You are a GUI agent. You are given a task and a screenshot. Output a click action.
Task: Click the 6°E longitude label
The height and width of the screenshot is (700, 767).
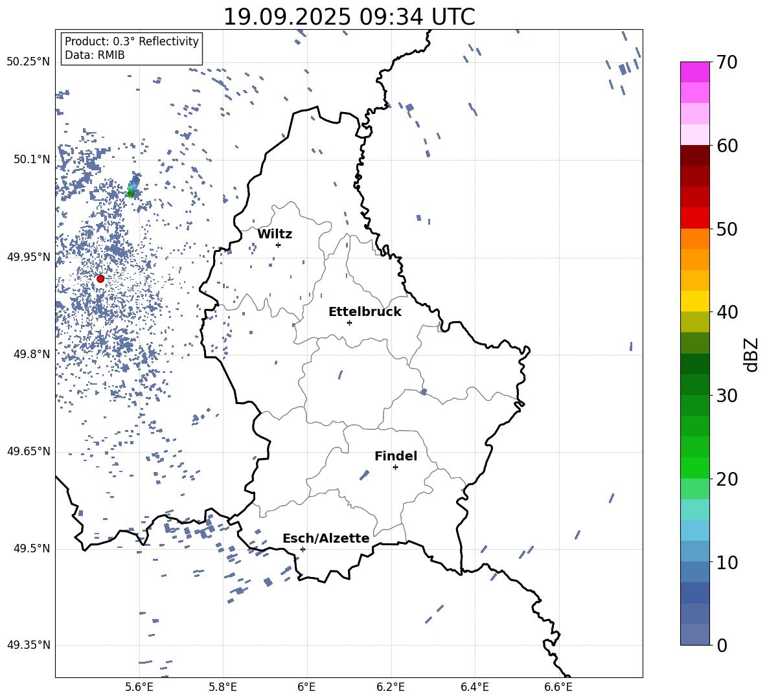click(x=306, y=687)
